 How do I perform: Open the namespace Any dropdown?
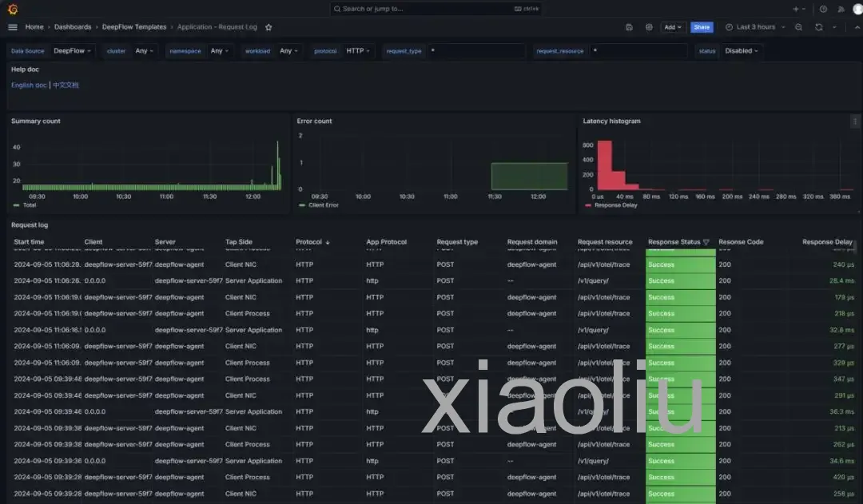pyautogui.click(x=220, y=50)
